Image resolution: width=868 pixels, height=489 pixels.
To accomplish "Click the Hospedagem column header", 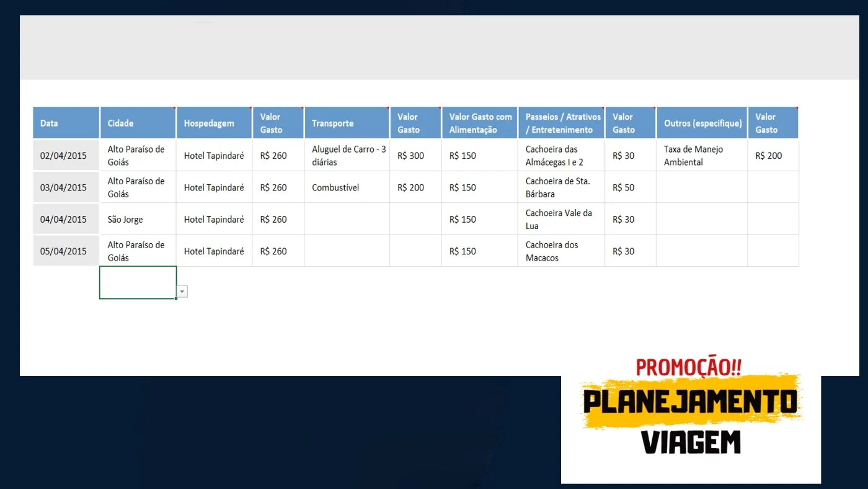I will tap(215, 123).
